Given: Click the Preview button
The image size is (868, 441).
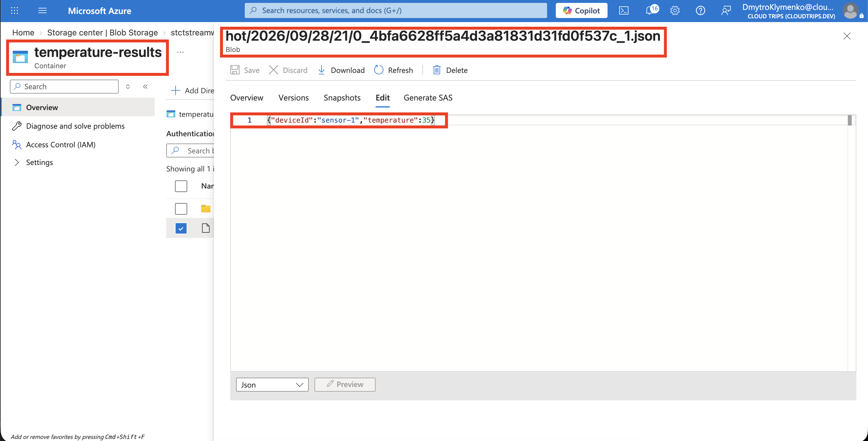Looking at the screenshot, I should pyautogui.click(x=345, y=384).
